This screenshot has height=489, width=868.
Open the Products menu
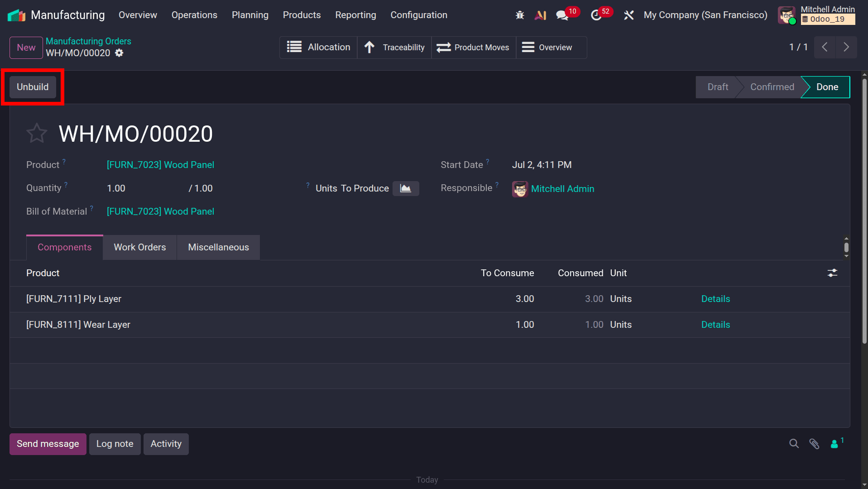[x=302, y=15]
